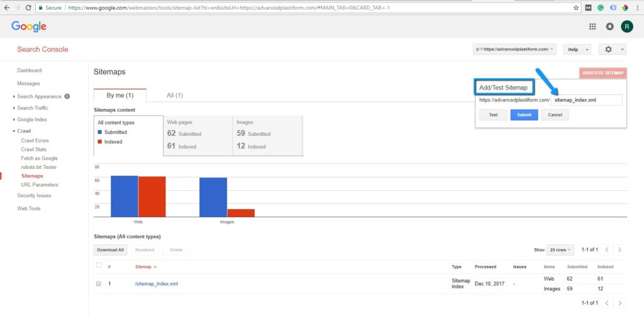644x335 pixels.
Task: Open the account avatar R
Action: click(x=627, y=26)
